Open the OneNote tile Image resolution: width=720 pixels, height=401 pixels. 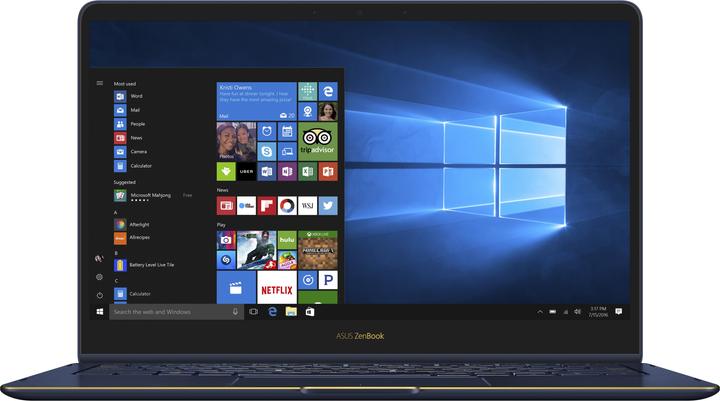[287, 171]
